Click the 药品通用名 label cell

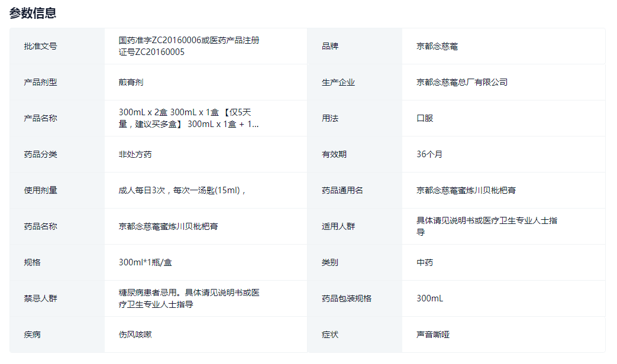342,190
